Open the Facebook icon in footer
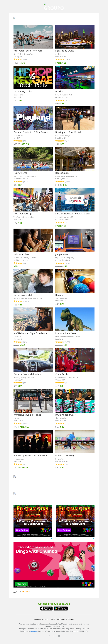 point(54,636)
